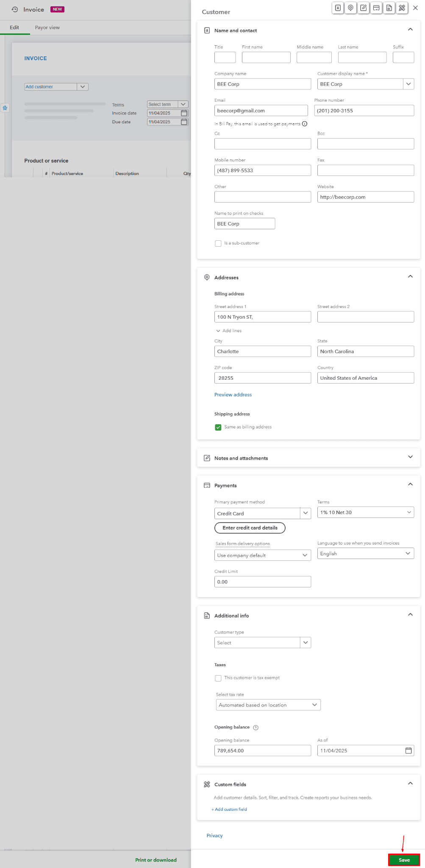This screenshot has height=868, width=425.
Task: Click into the First name field
Action: (x=266, y=57)
